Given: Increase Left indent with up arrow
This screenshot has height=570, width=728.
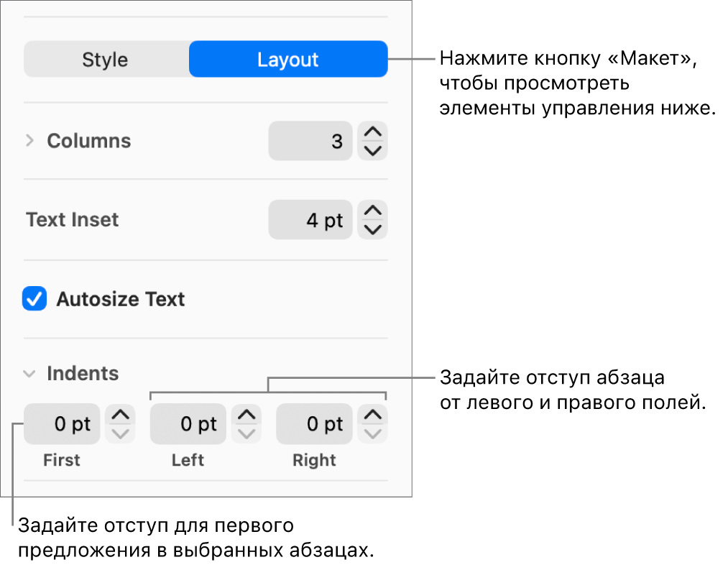Looking at the screenshot, I should tap(246, 415).
